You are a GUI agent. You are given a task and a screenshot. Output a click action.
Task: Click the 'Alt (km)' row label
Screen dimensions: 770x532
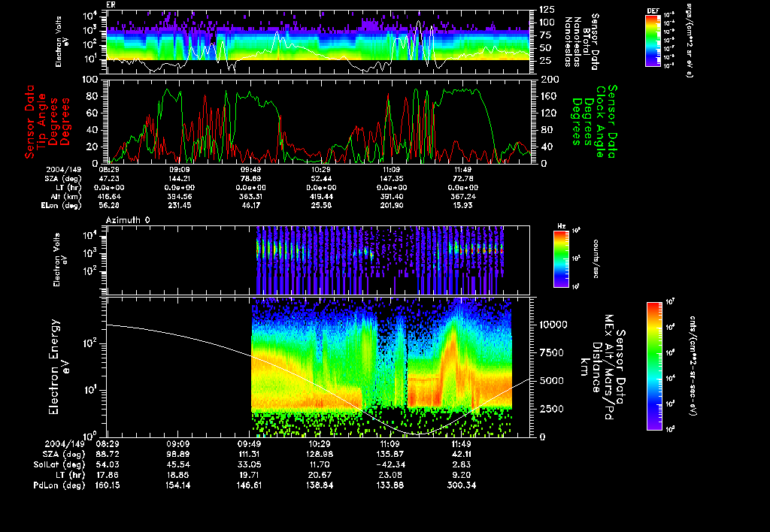(x=68, y=196)
